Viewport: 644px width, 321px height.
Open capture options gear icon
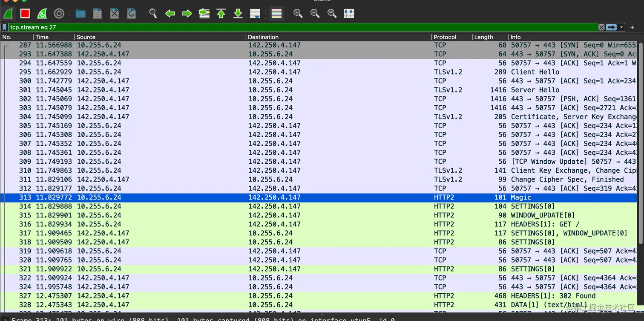click(59, 14)
